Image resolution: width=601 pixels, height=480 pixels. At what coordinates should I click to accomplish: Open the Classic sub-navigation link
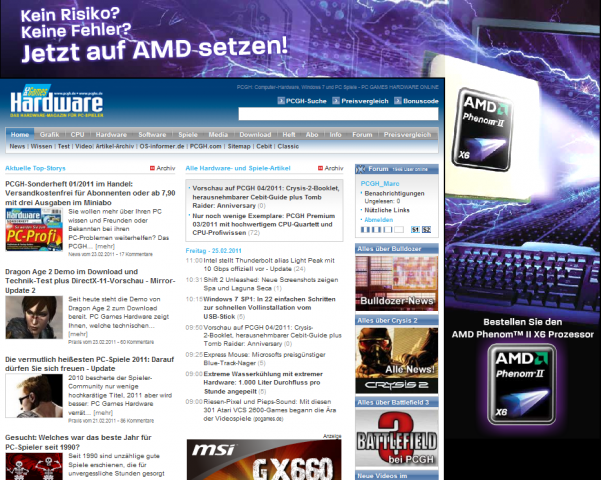pyautogui.click(x=288, y=146)
